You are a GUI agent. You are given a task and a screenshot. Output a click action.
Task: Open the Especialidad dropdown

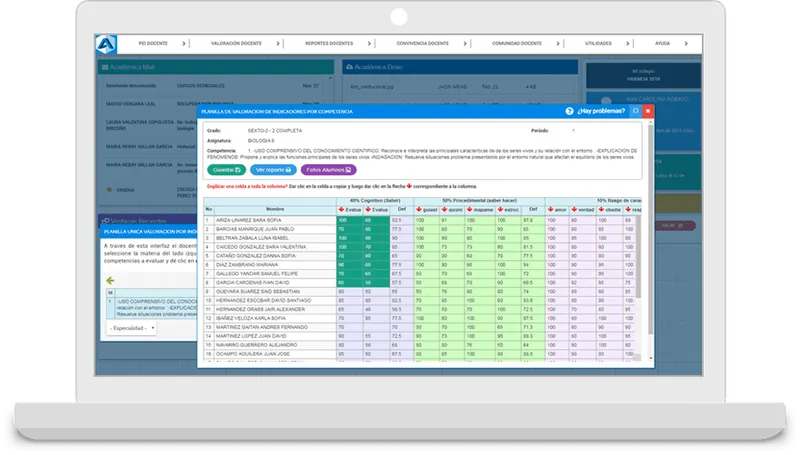pos(132,328)
